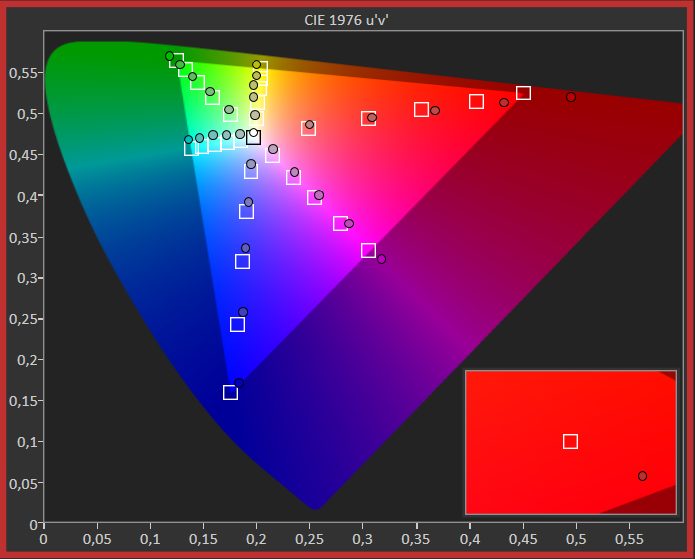Select the second blue target square from bottom
This screenshot has height=559, width=695.
pos(237,324)
